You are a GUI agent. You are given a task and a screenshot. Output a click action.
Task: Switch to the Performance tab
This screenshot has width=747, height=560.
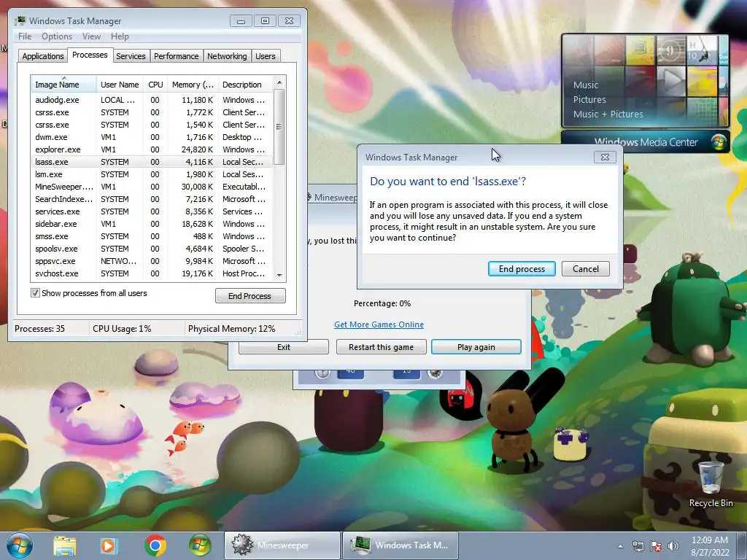pyautogui.click(x=177, y=56)
